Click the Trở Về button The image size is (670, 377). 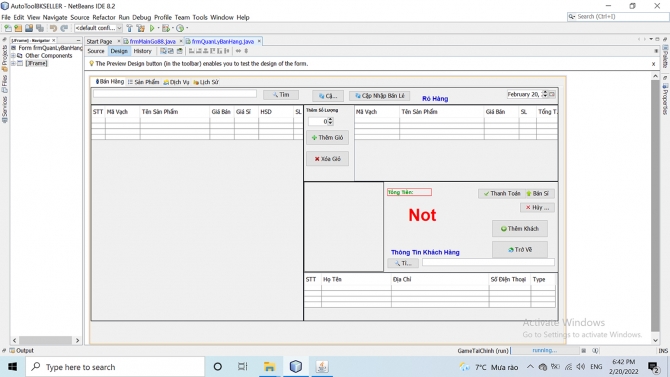520,250
